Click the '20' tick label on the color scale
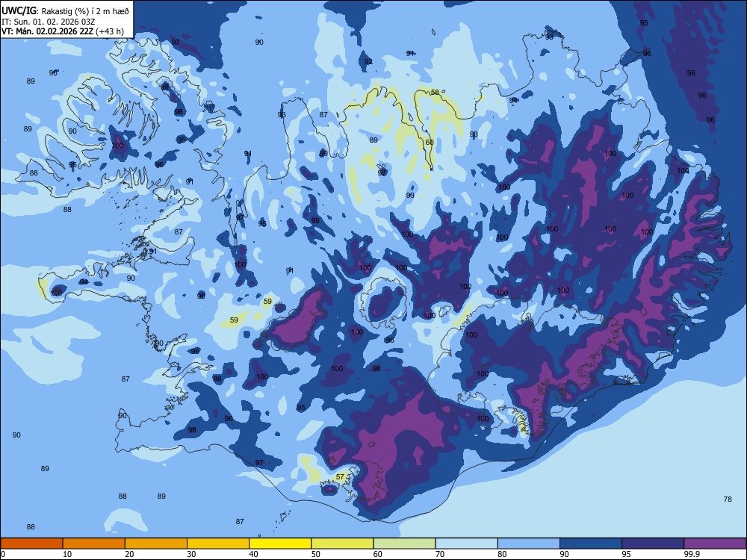 [129, 554]
